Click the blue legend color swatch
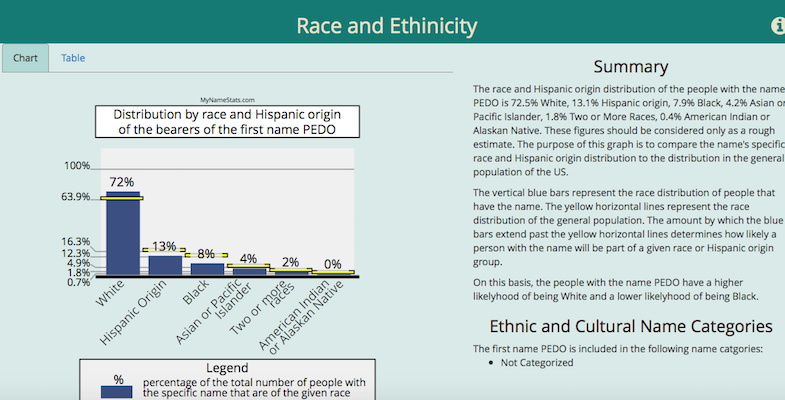This screenshot has height=400, width=785. coord(117,392)
